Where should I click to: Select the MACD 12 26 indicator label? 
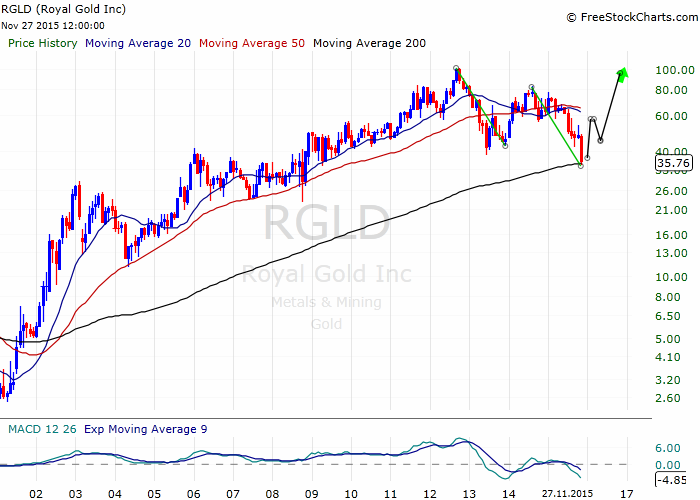pyautogui.click(x=42, y=429)
